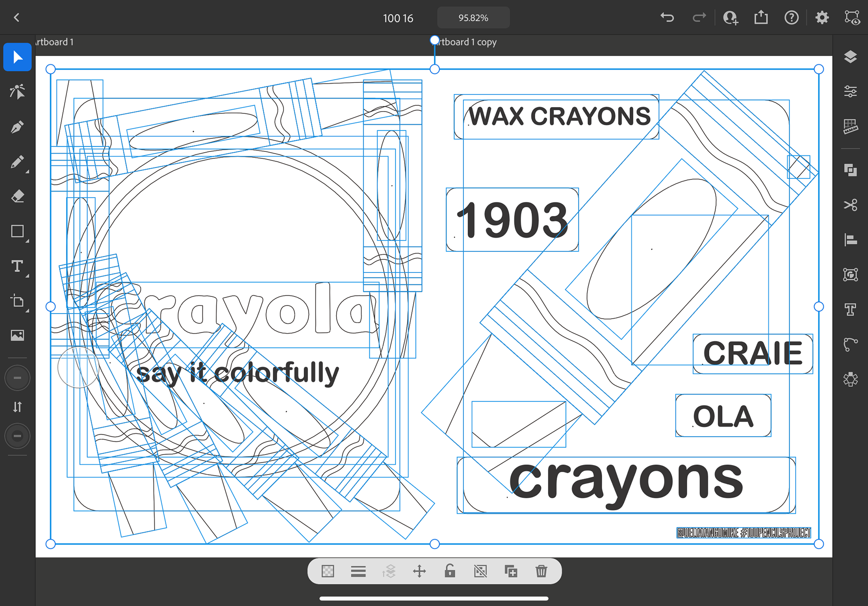Click the touch shortcut circle
Image resolution: width=868 pixels, height=606 pixels.
coord(78,367)
